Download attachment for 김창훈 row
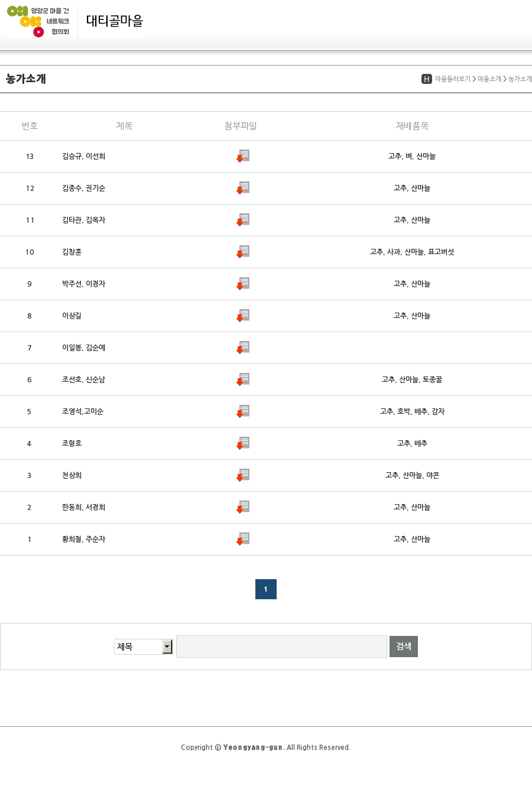Image resolution: width=532 pixels, height=786 pixels. (x=243, y=252)
